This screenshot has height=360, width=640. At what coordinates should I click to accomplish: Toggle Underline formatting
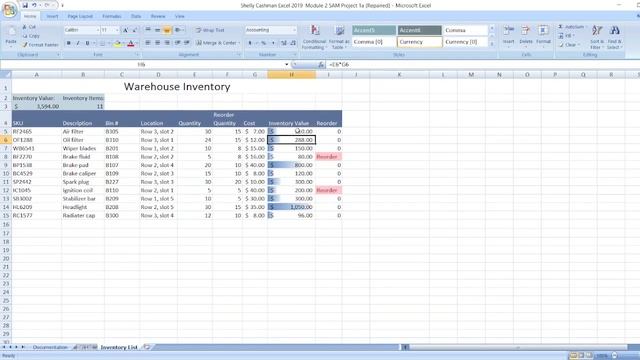tap(87, 43)
